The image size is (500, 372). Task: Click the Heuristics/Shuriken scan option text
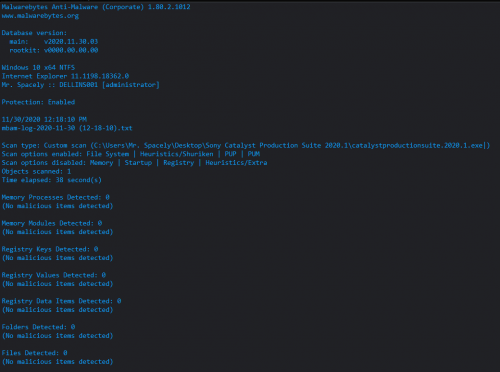click(x=177, y=154)
